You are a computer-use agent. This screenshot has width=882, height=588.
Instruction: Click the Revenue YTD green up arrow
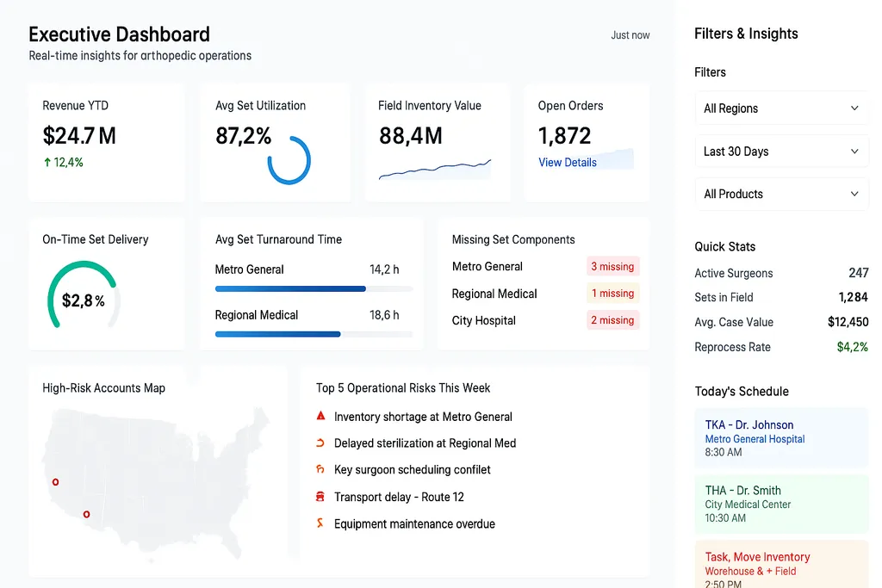[47, 163]
